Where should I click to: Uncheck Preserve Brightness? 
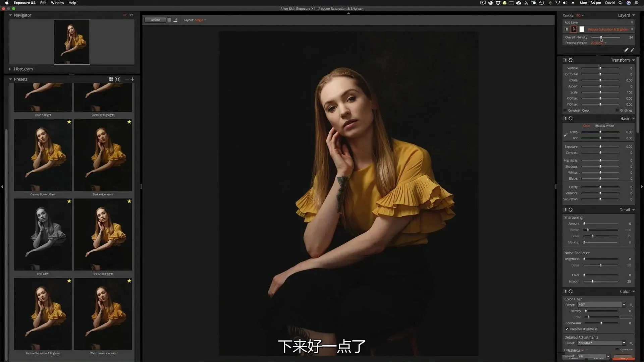click(567, 329)
